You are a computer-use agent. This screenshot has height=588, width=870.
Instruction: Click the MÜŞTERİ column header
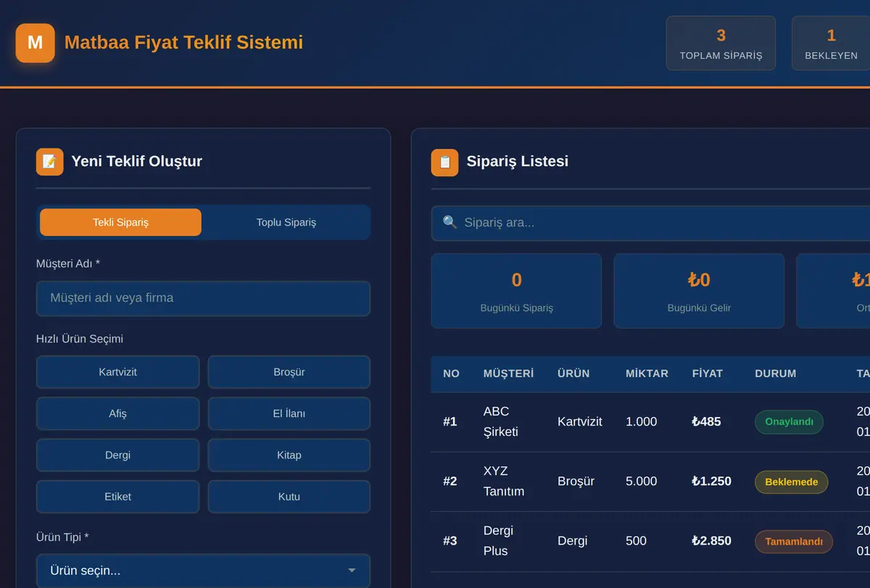508,374
